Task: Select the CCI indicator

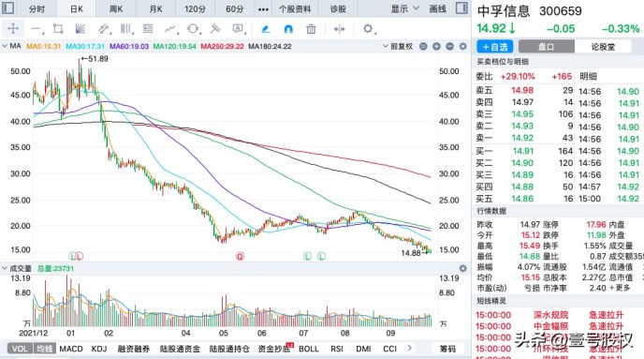Action: (389, 349)
